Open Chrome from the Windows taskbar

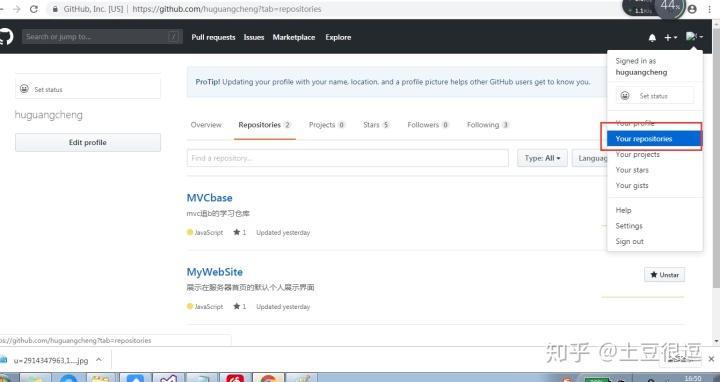(268, 379)
